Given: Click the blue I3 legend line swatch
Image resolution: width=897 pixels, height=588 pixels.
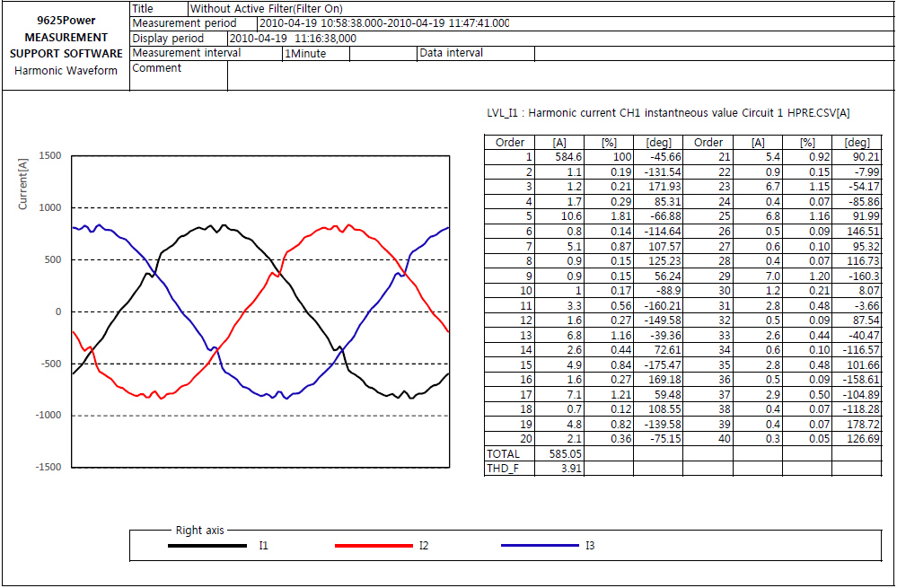Looking at the screenshot, I should (539, 546).
